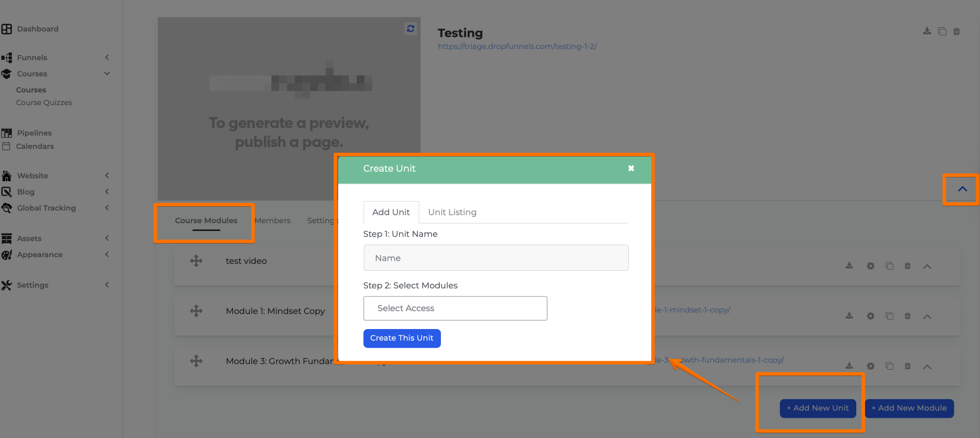Collapse the course header panel chevron

pos(962,189)
